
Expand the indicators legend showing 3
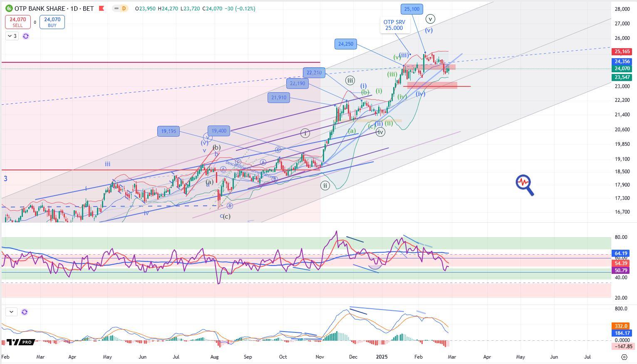pyautogui.click(x=12, y=36)
